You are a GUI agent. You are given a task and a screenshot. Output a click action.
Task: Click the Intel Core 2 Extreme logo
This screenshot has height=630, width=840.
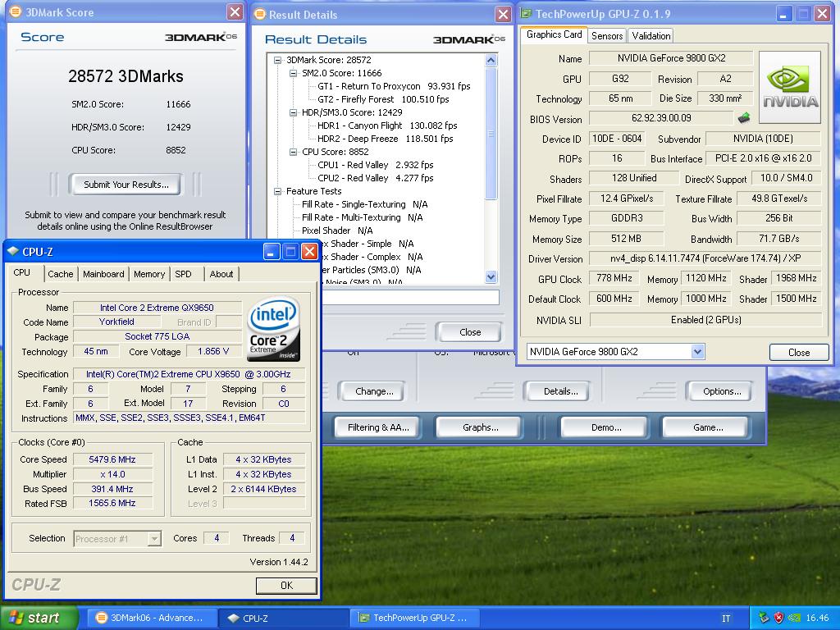273,329
